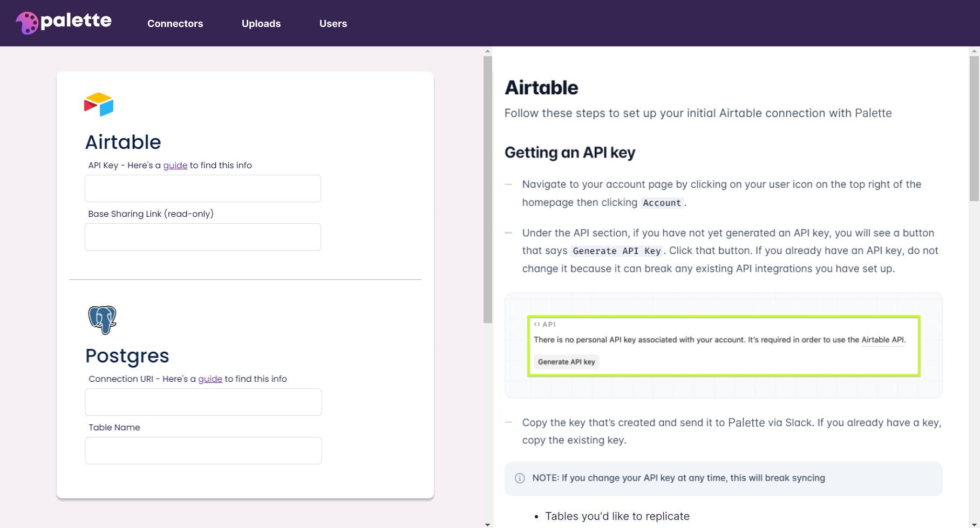The image size is (980, 528).
Task: Click the 'NOTE: If you change your API key' text
Action: pyautogui.click(x=678, y=478)
